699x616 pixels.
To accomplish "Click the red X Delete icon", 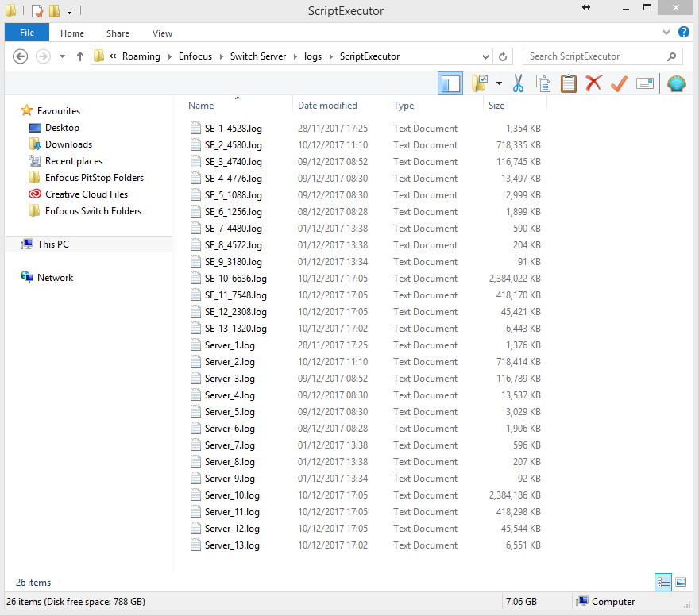I will (x=593, y=83).
